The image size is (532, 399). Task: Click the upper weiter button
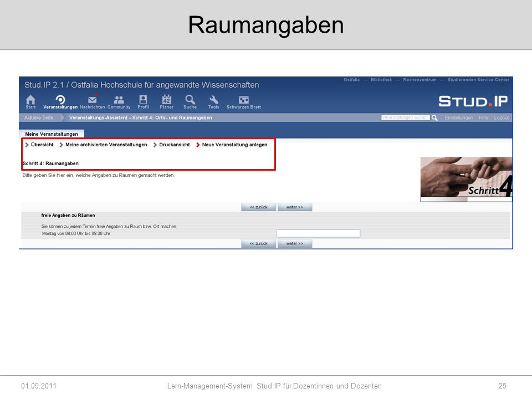[x=295, y=207]
